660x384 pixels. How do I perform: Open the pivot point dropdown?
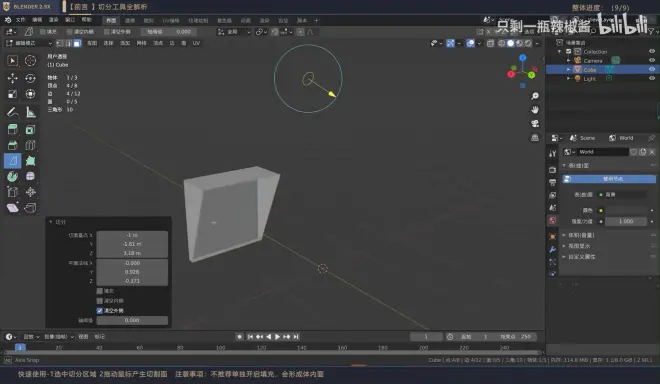tap(261, 32)
